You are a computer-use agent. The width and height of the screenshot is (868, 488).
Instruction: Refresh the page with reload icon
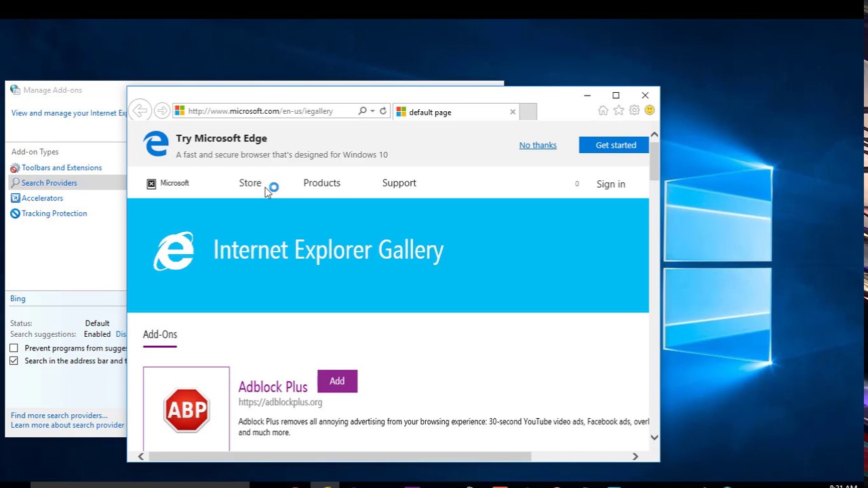[x=383, y=111]
